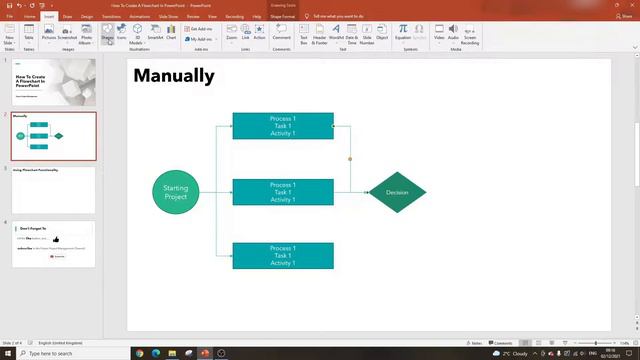Click the Screenshot tool icon
This screenshot has width=640, height=360.
(x=67, y=33)
